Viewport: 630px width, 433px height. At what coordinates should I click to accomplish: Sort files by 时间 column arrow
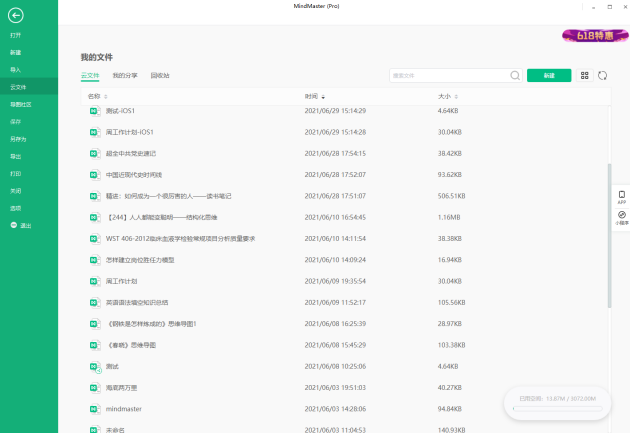[323, 96]
